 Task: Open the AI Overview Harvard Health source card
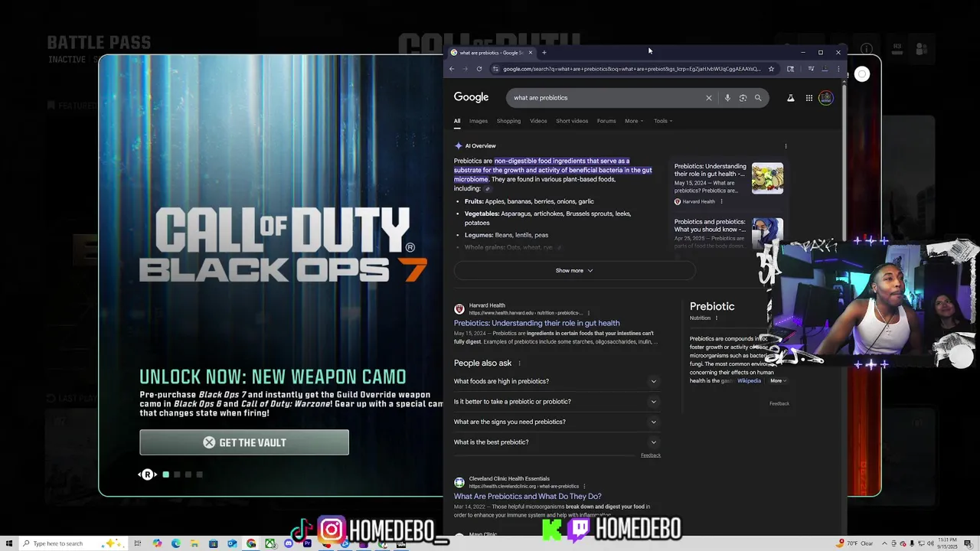coord(728,183)
